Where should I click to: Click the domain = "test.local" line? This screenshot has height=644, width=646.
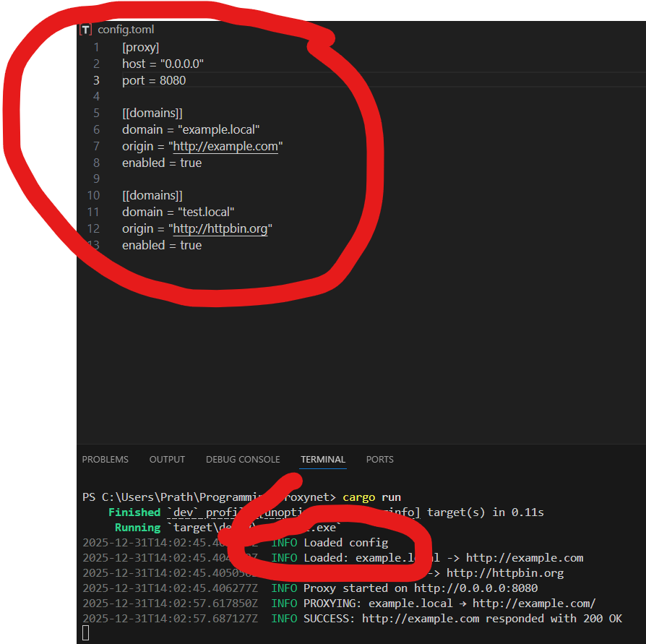coord(178,212)
